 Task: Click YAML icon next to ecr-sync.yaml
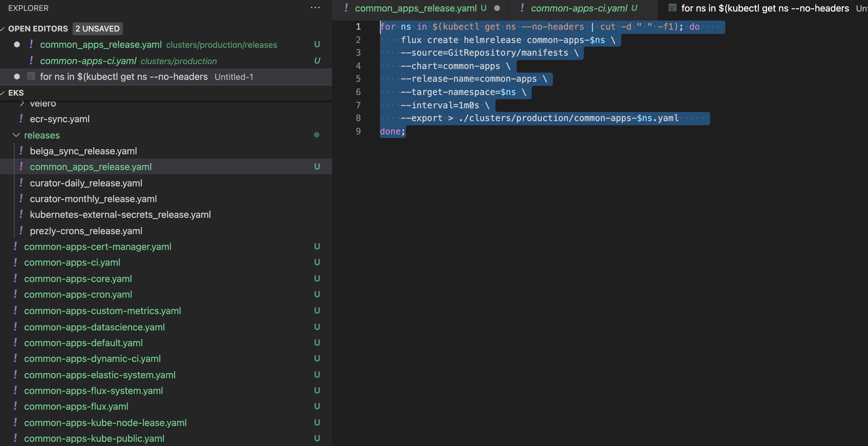point(21,119)
